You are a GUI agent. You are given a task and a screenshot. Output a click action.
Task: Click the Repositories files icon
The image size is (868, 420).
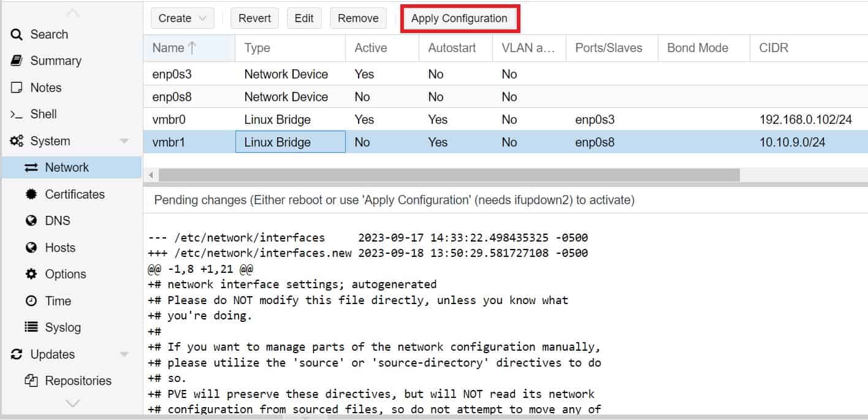coord(31,381)
